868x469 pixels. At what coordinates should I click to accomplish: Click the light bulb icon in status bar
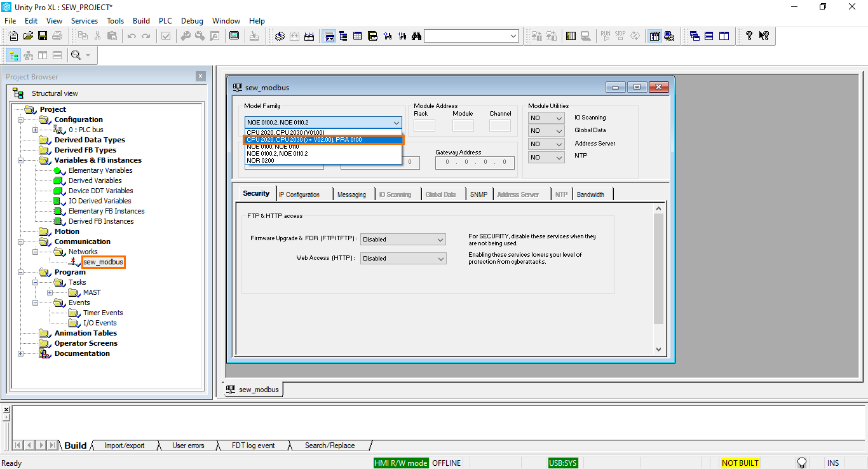[802, 463]
